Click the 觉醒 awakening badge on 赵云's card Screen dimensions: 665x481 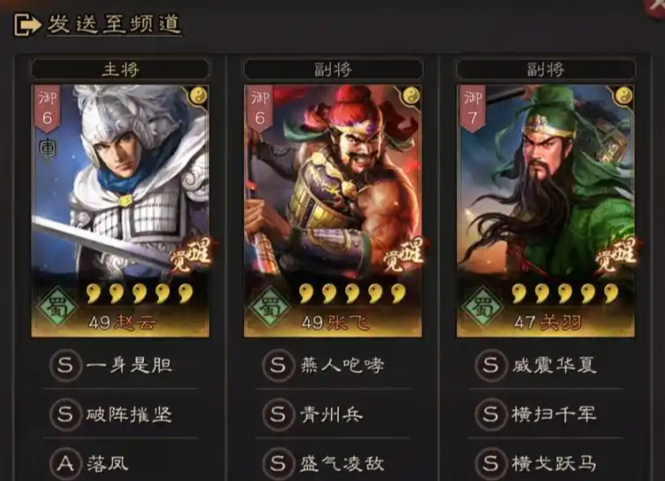(192, 254)
